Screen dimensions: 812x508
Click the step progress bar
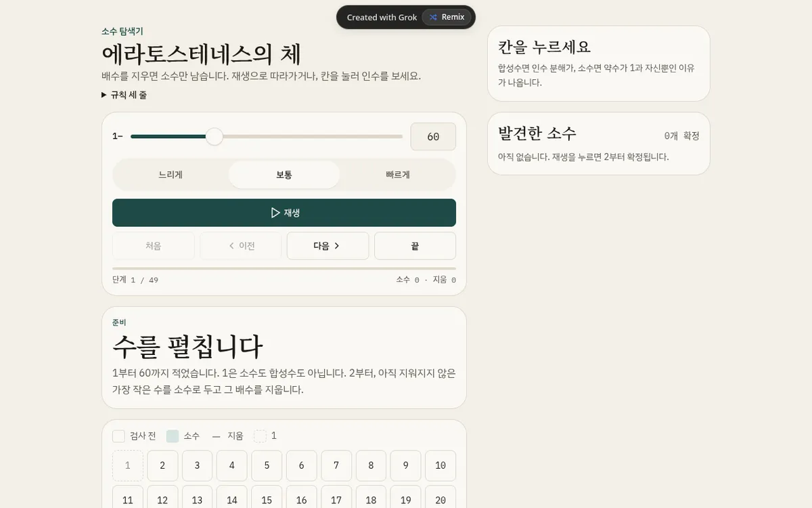[x=284, y=268]
